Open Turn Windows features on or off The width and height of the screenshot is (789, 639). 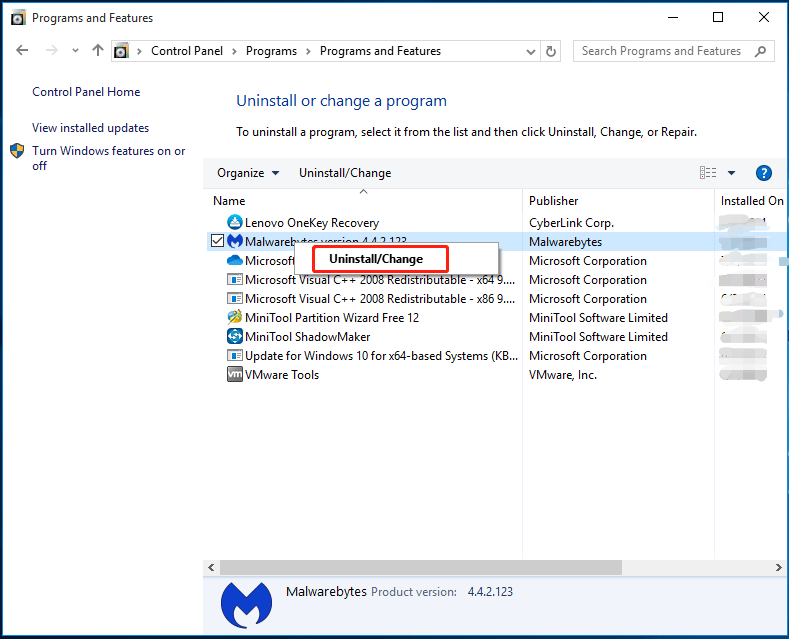108,158
